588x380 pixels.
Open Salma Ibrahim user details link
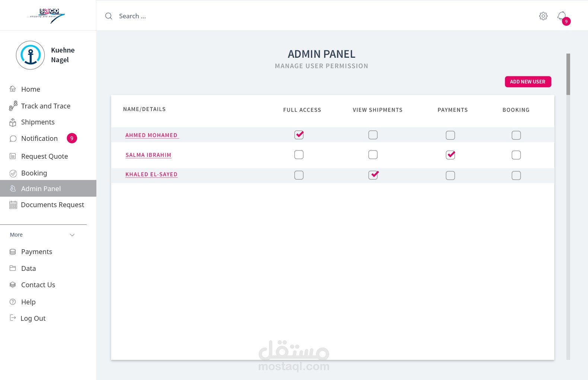click(148, 155)
